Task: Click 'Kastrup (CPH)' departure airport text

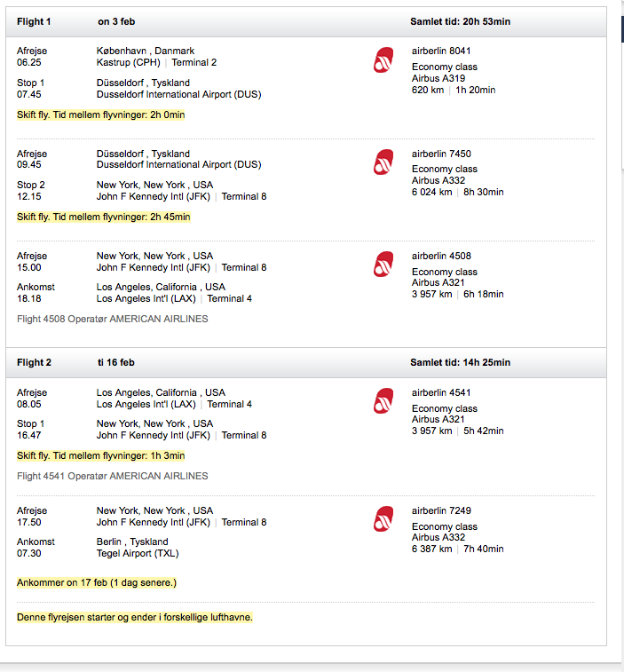Action: pos(128,62)
